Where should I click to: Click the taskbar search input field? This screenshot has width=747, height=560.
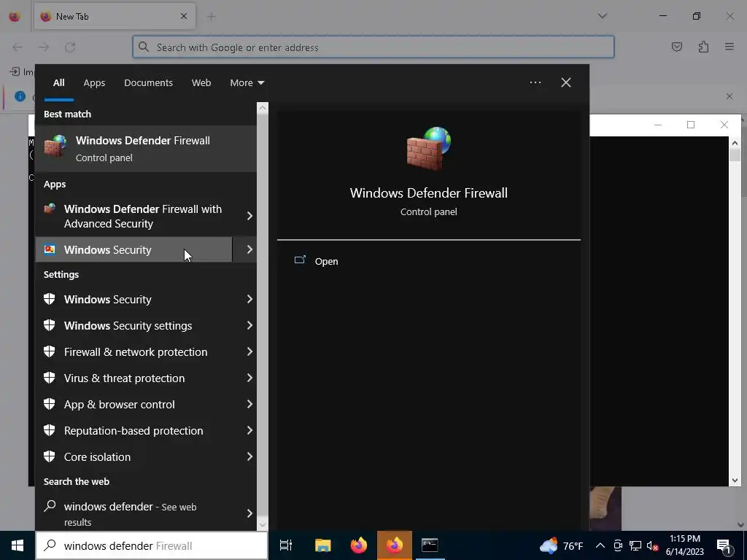tap(152, 545)
